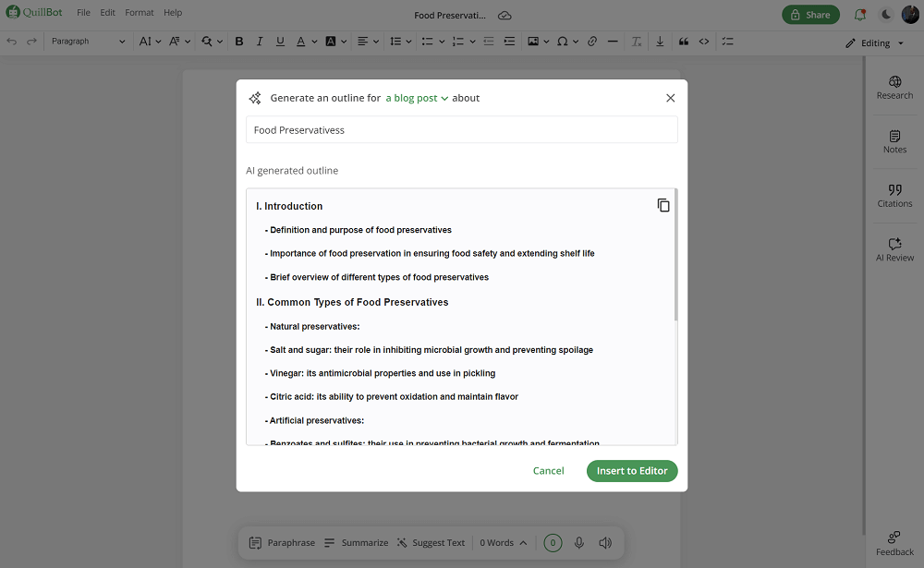Toggle bold formatting
The image size is (924, 568).
coord(239,42)
